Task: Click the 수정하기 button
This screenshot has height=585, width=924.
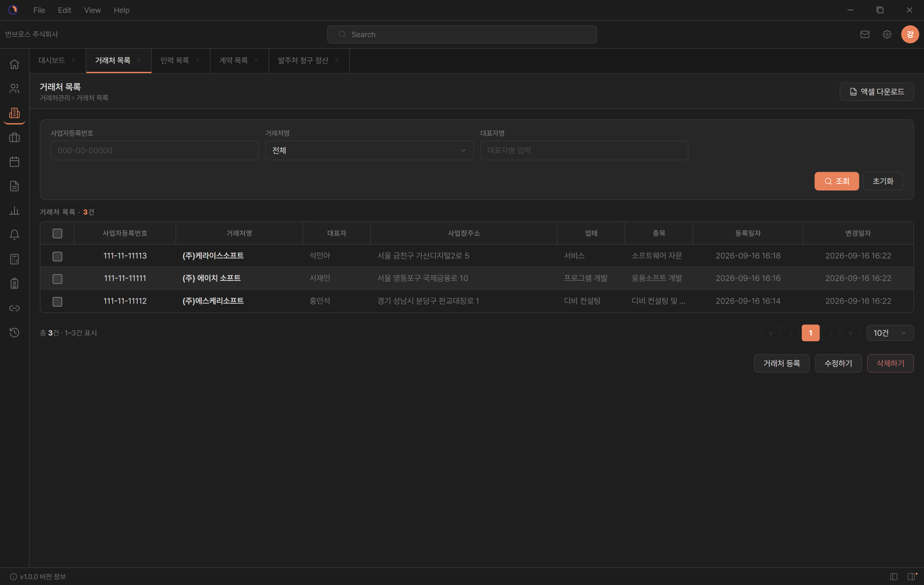Action: tap(838, 363)
